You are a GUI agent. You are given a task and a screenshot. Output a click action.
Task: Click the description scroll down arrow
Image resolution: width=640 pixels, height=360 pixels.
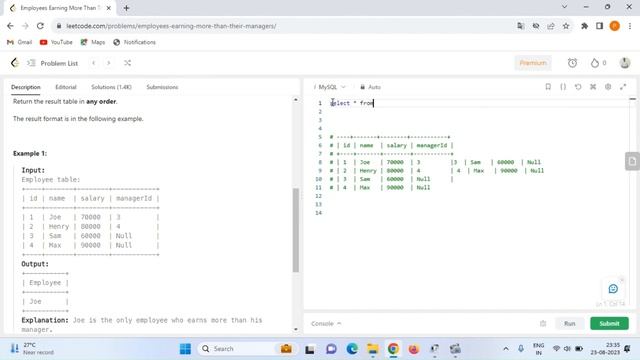coord(296,329)
